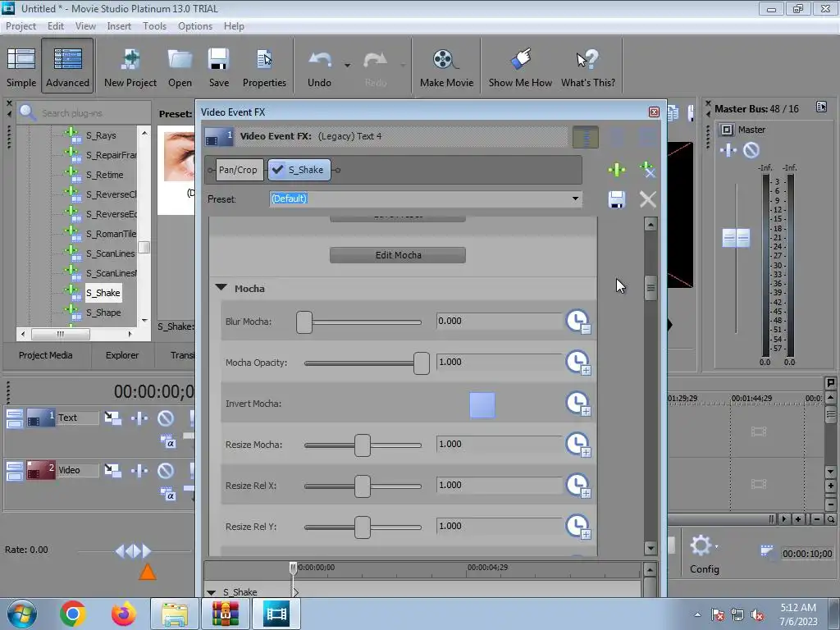Open WinRAR from taskbar
This screenshot has height=630, width=840.
(225, 614)
